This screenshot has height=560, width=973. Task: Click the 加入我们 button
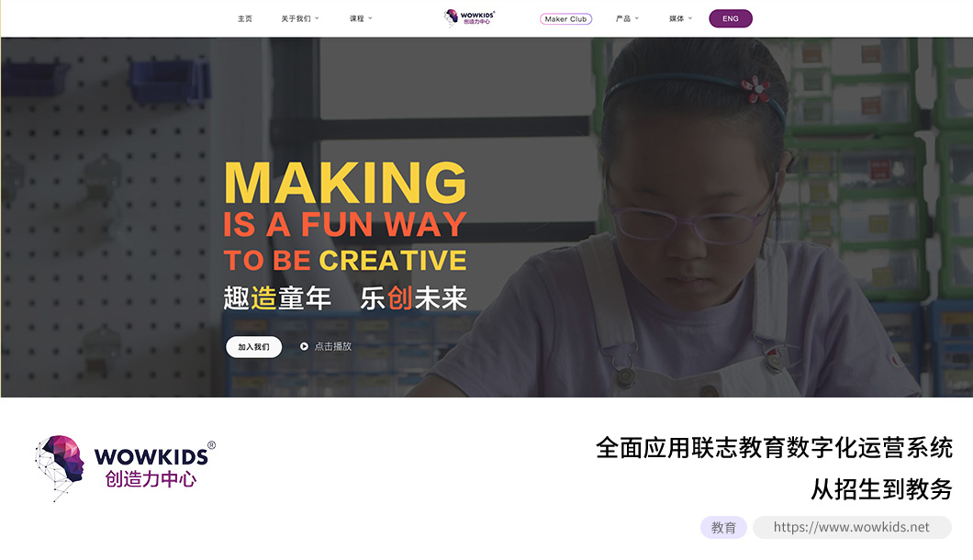click(x=253, y=347)
